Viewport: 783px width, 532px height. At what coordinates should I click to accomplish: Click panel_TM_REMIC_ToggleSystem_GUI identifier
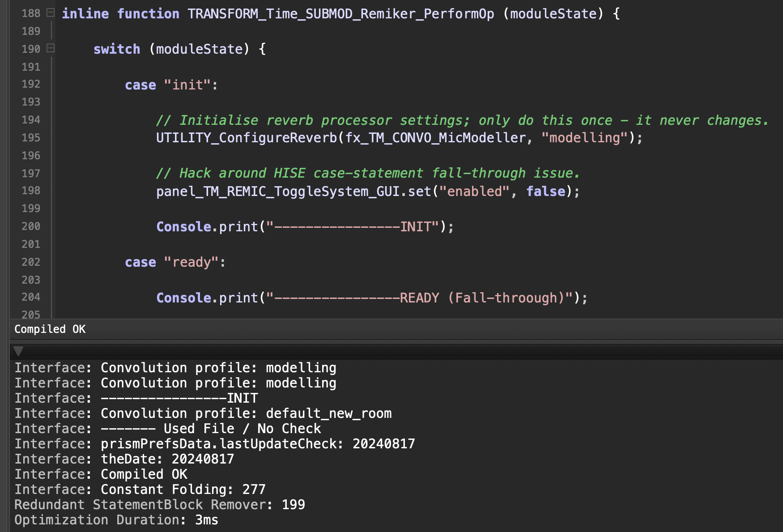click(278, 192)
